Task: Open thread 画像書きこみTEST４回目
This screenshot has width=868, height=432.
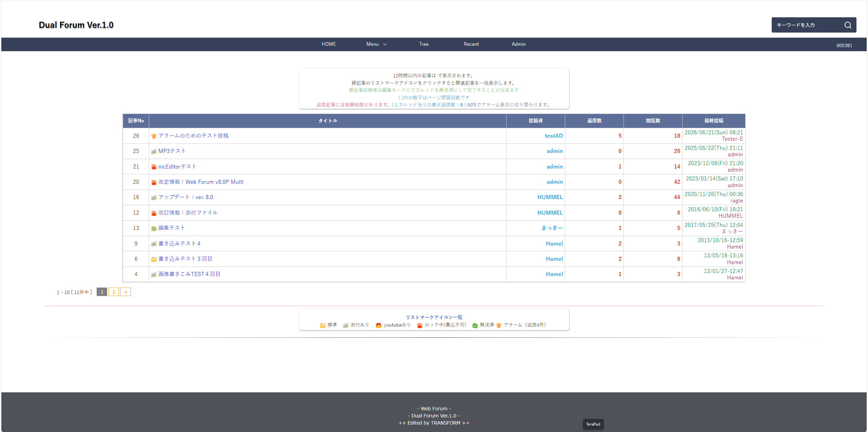Action: pos(189,274)
